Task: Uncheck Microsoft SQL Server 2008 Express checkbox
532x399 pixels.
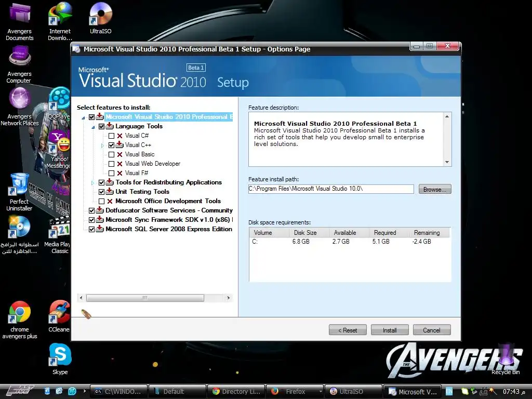Action: (x=91, y=229)
